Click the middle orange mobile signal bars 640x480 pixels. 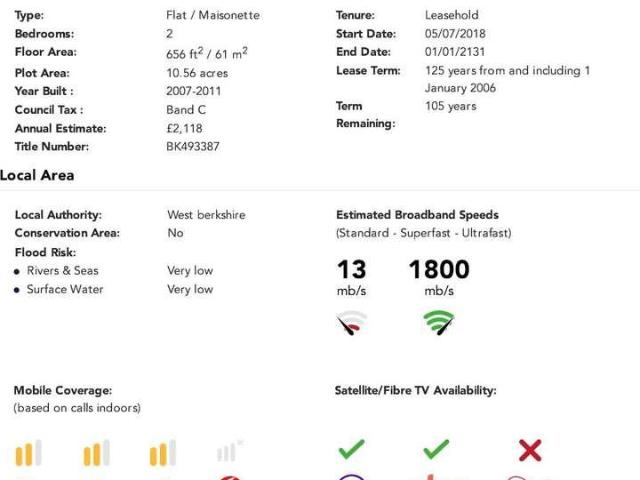pyautogui.click(x=96, y=453)
